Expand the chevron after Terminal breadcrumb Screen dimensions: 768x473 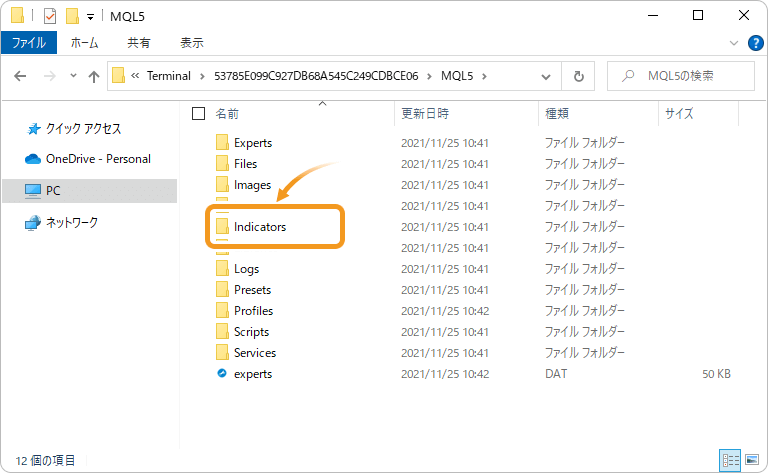tap(202, 76)
